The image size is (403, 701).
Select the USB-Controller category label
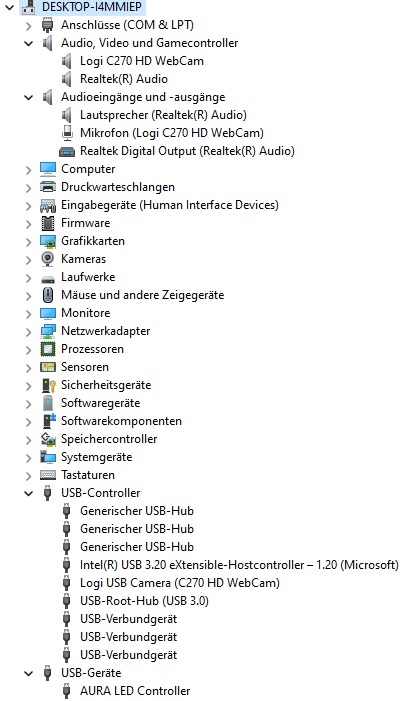point(101,493)
